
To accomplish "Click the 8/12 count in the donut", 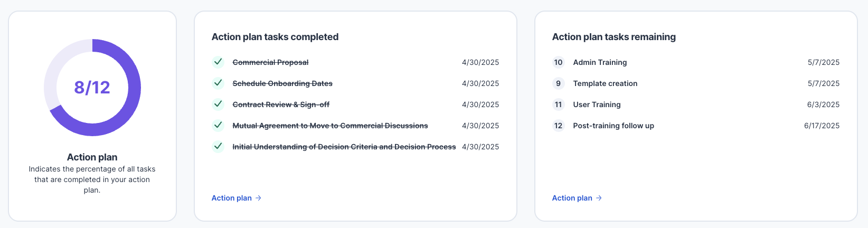I will pos(92,87).
